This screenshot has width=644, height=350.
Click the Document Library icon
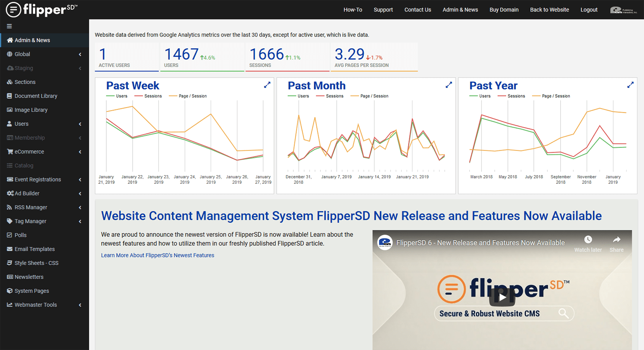10,96
